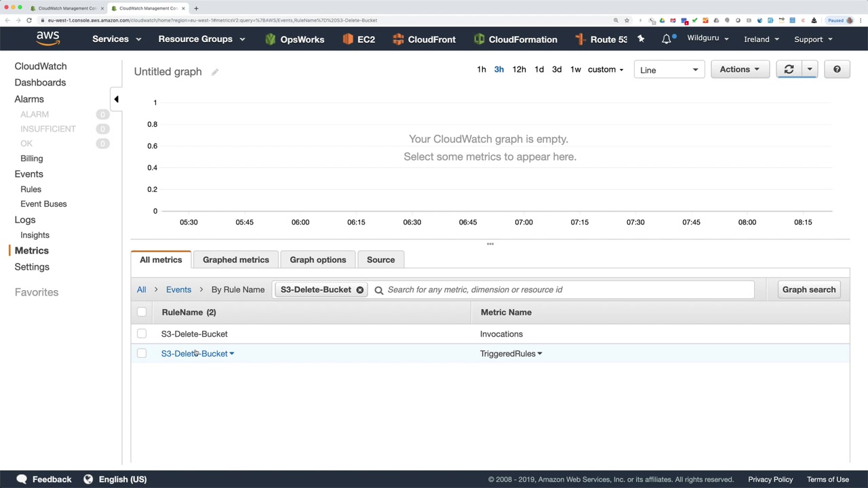
Task: Switch to the All metrics tab
Action: pos(161,260)
